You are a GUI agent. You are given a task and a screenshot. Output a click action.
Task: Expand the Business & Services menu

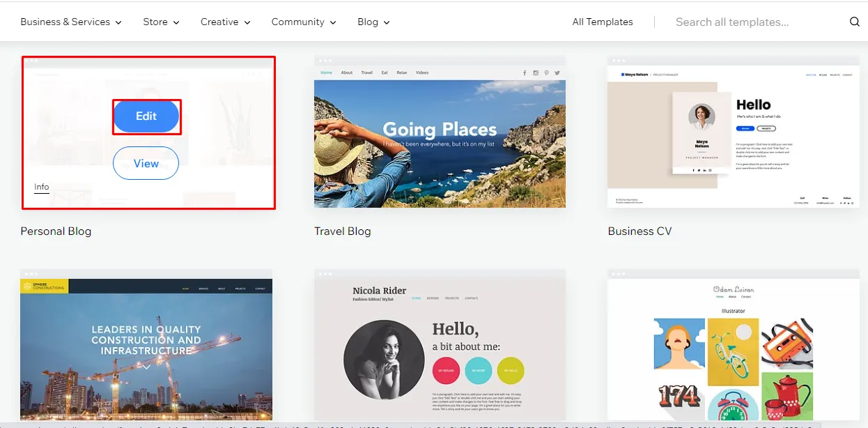[x=71, y=22]
